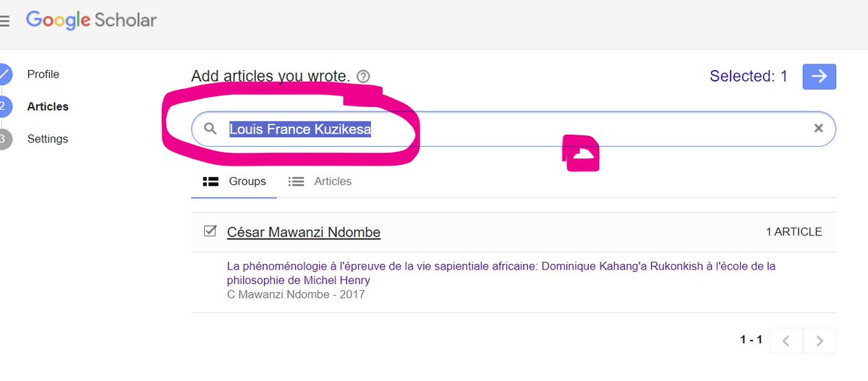This screenshot has height=381, width=868.
Task: Switch to the Groups tab
Action: click(x=234, y=181)
